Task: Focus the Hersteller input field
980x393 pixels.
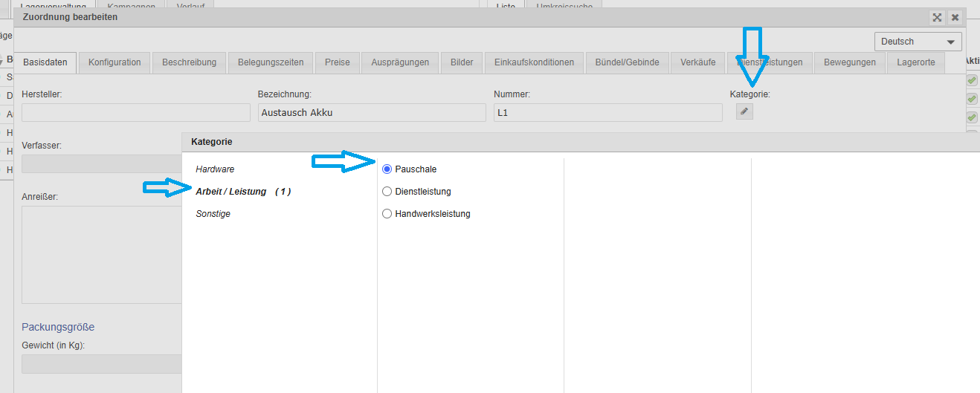Action: coord(136,112)
